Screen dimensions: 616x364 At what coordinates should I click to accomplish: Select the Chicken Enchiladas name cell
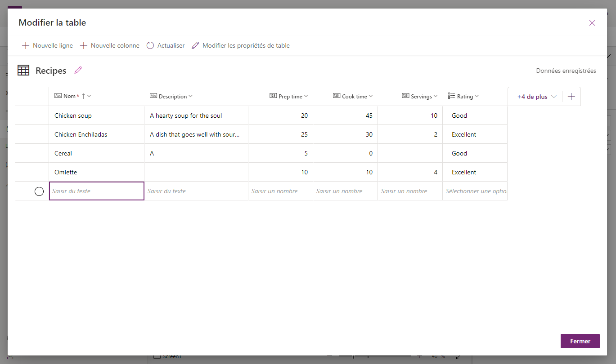97,134
